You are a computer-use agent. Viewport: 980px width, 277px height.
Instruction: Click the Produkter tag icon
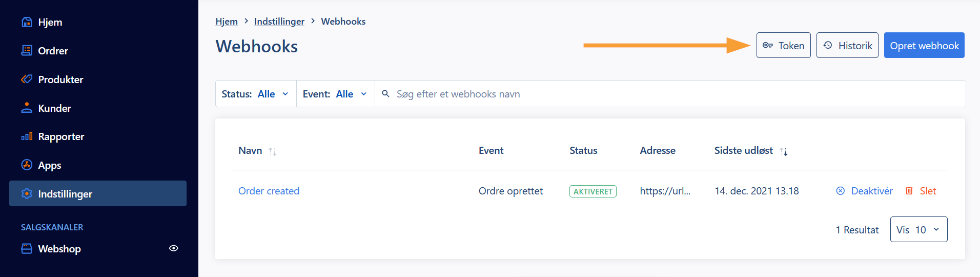coord(27,79)
